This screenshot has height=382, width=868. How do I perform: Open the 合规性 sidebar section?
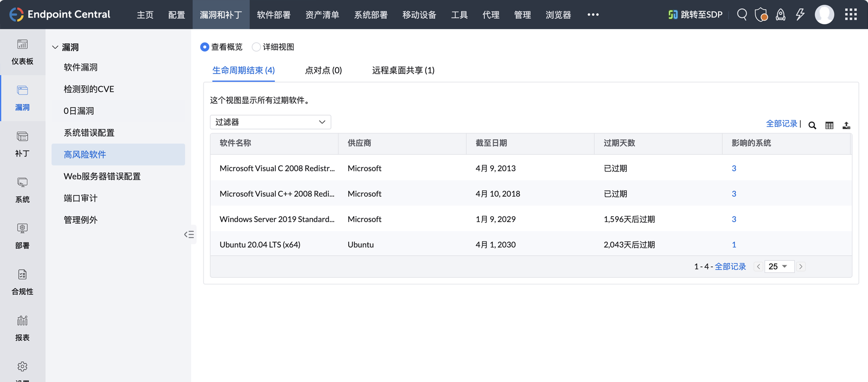point(22,282)
